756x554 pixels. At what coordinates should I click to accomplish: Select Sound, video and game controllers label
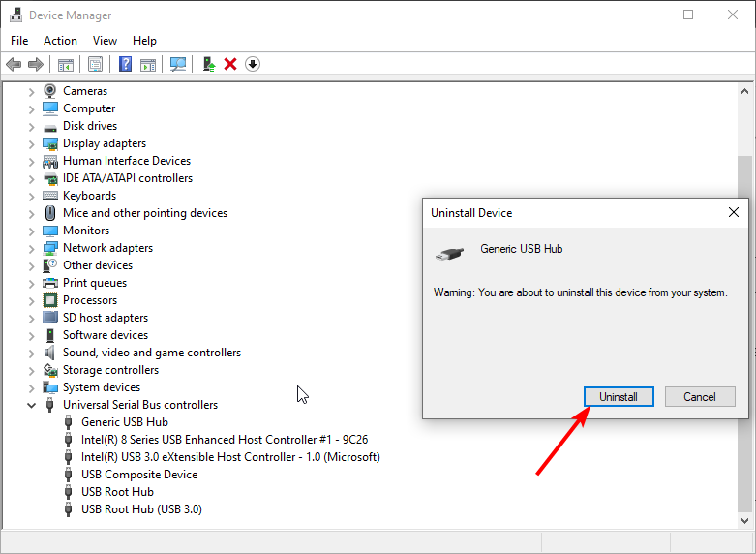[152, 353]
